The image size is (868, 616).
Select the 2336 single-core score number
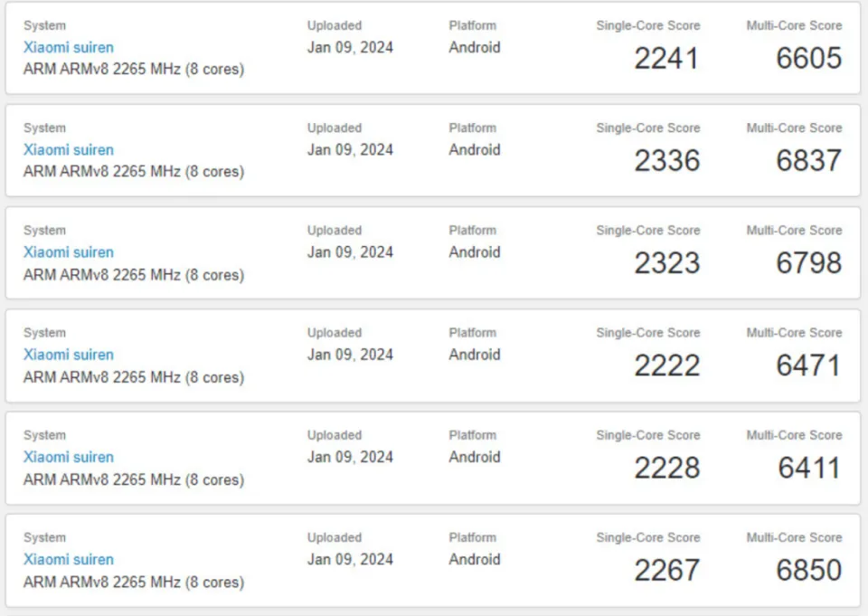(666, 161)
